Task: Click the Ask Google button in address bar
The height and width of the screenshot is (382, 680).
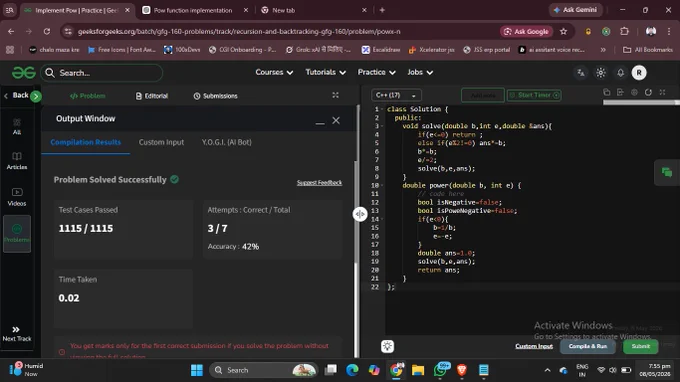Action: [x=526, y=31]
